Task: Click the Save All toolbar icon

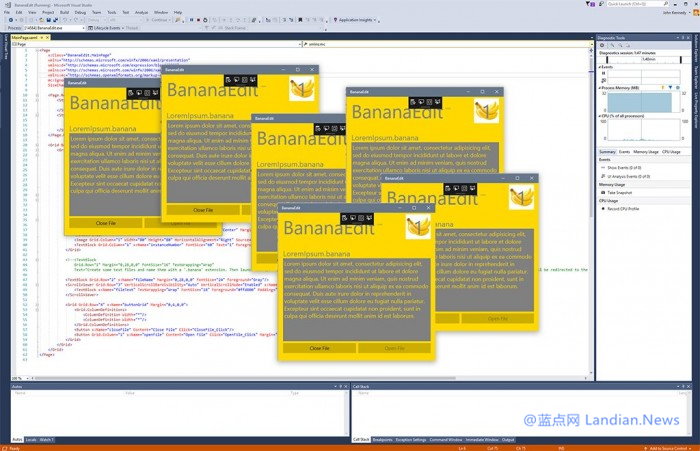Action: coord(57,20)
